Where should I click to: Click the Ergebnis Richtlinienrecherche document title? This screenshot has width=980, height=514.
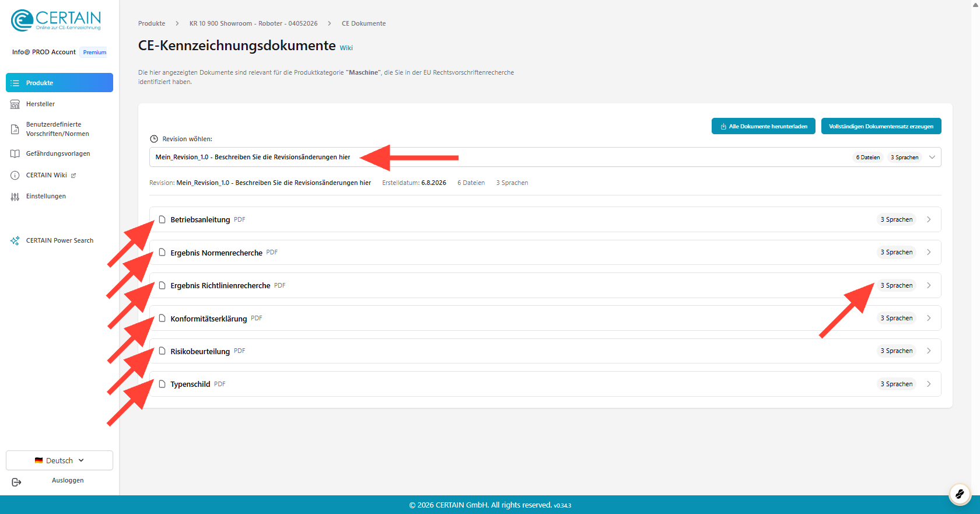tap(220, 286)
